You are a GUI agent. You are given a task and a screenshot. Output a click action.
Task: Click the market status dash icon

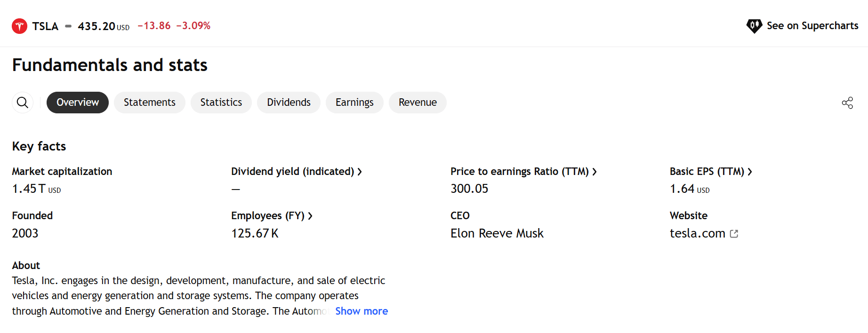tap(68, 26)
